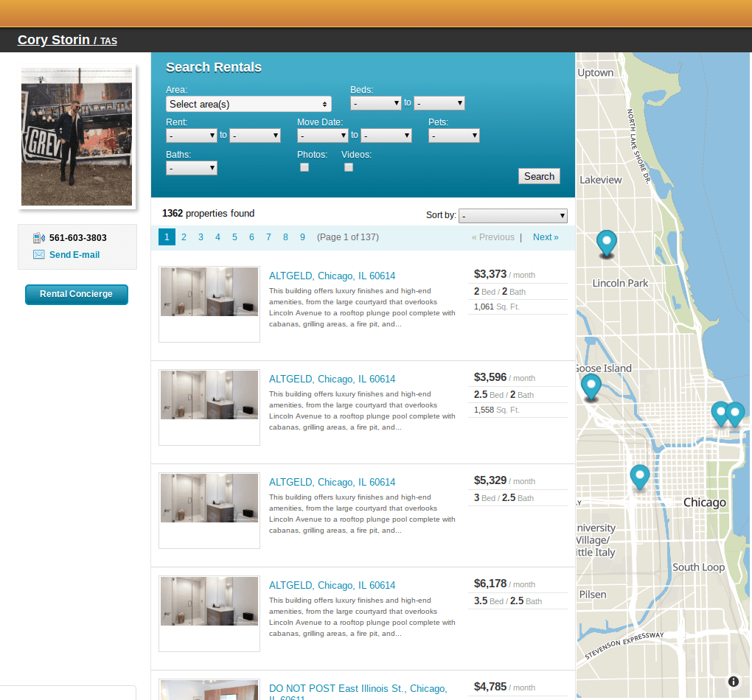The image size is (752, 700).
Task: Enable the Photos checkbox
Action: click(x=304, y=167)
